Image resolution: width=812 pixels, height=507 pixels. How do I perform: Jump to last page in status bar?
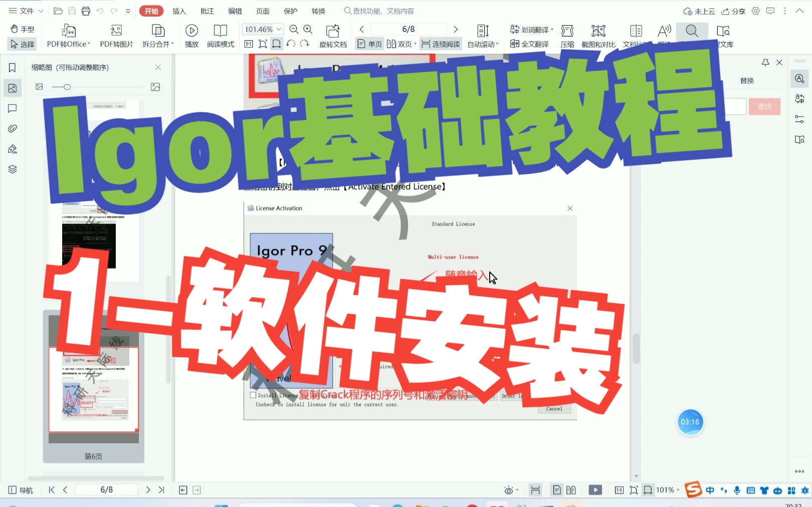tap(161, 490)
